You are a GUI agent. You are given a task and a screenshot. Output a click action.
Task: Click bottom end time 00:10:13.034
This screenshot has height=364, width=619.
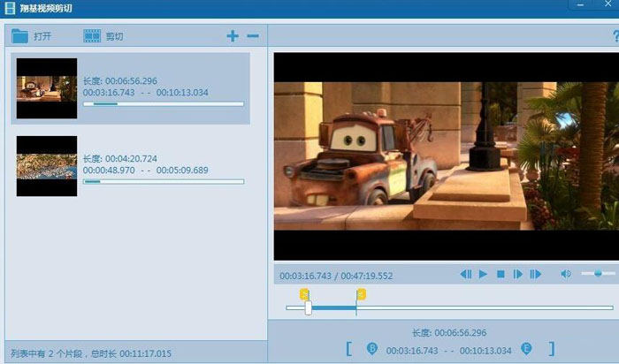[485, 351]
